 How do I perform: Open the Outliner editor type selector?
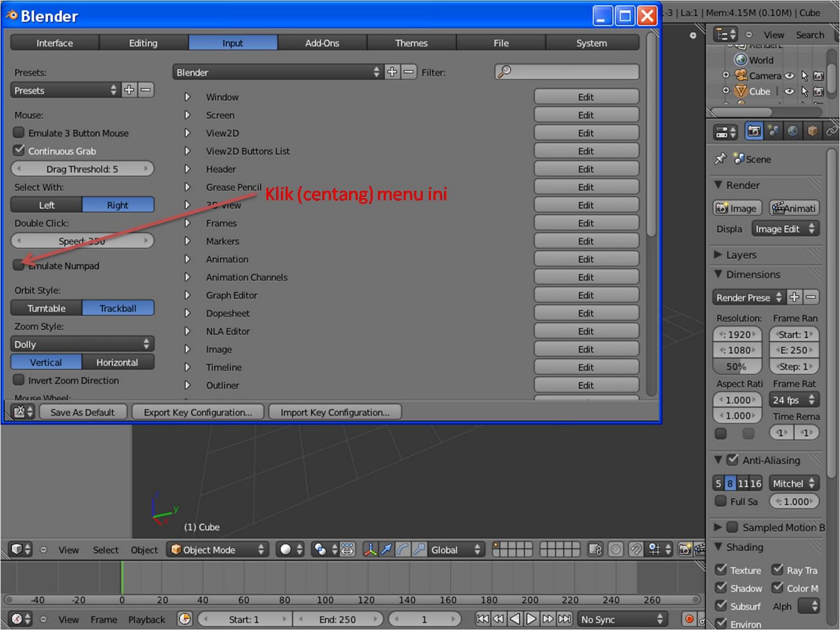tap(726, 35)
